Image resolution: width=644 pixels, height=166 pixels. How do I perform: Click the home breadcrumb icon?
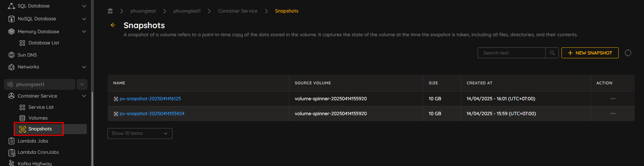(110, 11)
